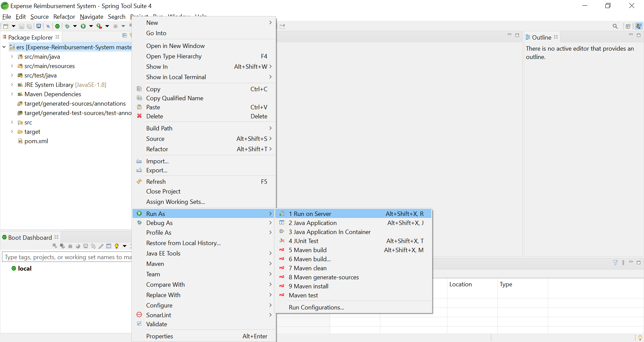
Task: Expand the target folder node
Action: (x=12, y=131)
